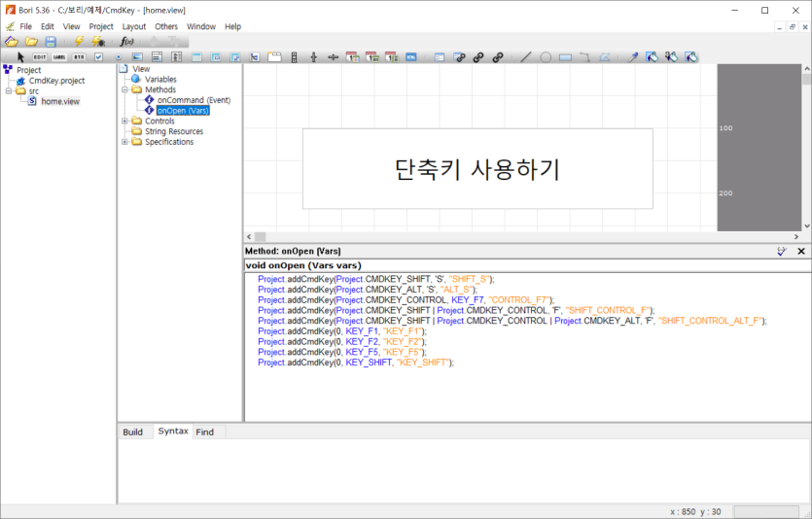Save the file with the floppy disk icon

51,42
